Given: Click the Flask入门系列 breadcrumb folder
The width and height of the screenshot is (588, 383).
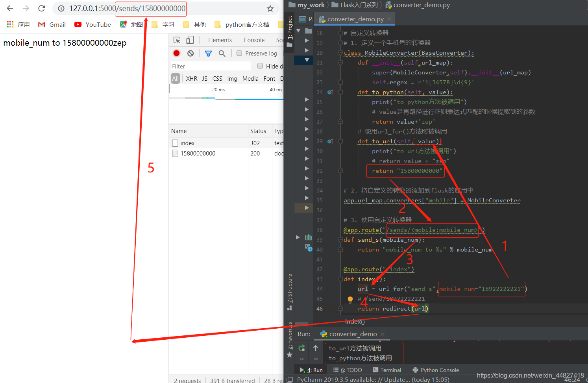Looking at the screenshot, I should tap(355, 5).
